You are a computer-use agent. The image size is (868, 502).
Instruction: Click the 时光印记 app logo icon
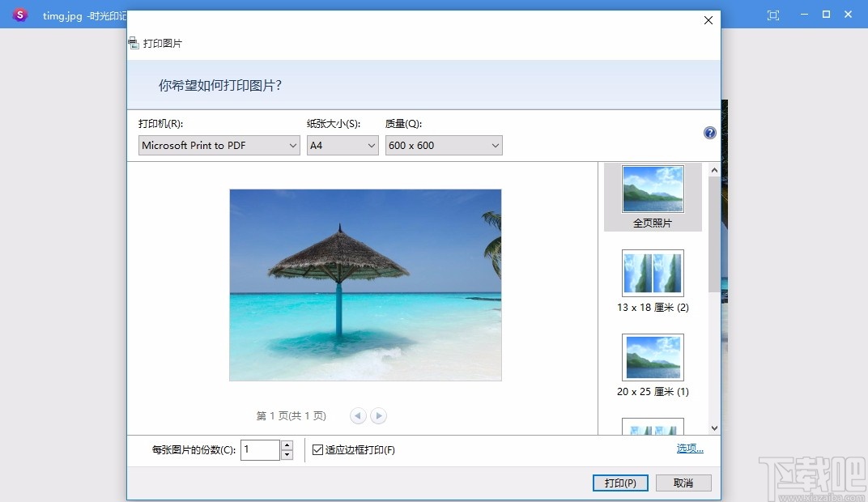point(19,14)
